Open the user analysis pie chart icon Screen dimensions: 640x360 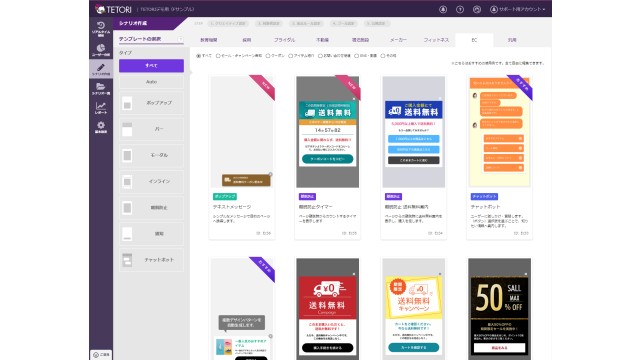[x=101, y=50]
